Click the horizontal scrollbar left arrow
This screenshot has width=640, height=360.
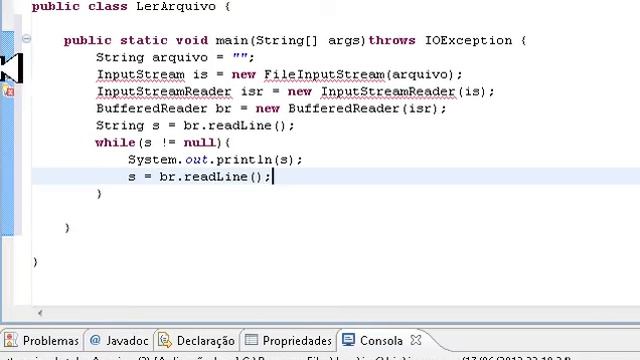coord(40,313)
